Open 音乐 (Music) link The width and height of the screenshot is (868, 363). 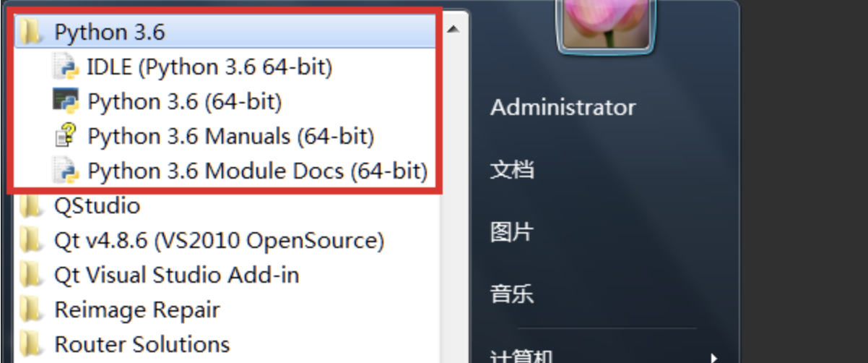pos(512,294)
